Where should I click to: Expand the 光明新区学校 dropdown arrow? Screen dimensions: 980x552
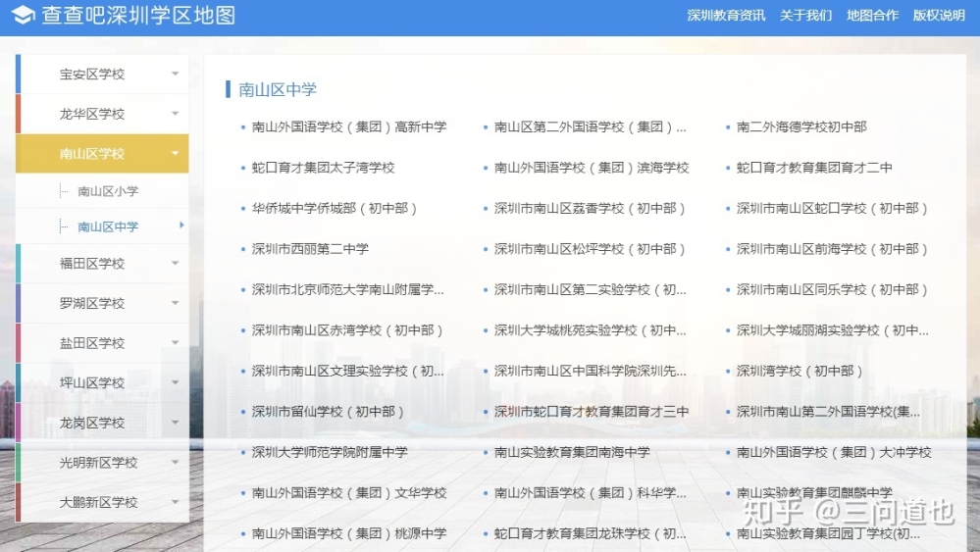coord(175,462)
